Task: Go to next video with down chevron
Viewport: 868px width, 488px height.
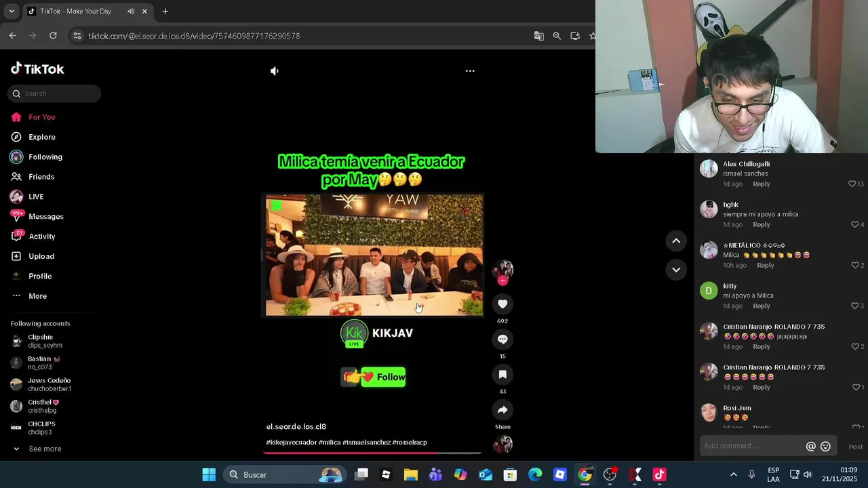Action: pos(676,269)
